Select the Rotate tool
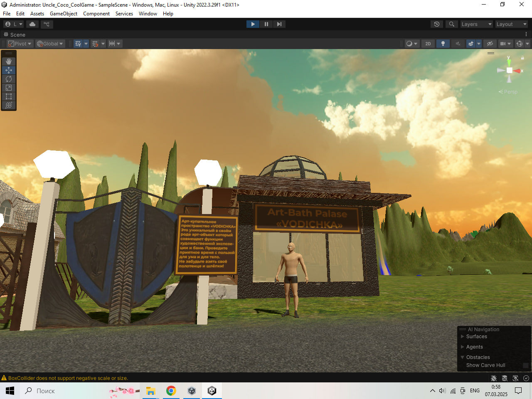 (9, 79)
